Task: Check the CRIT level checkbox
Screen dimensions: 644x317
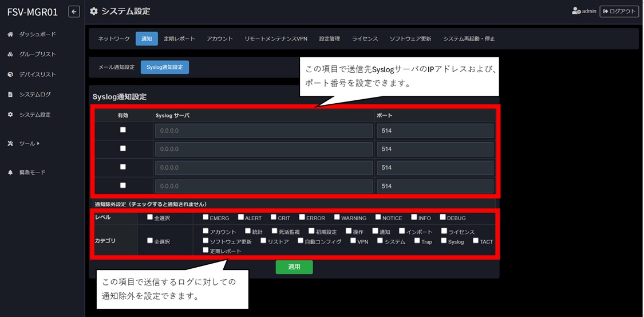Action: (274, 217)
